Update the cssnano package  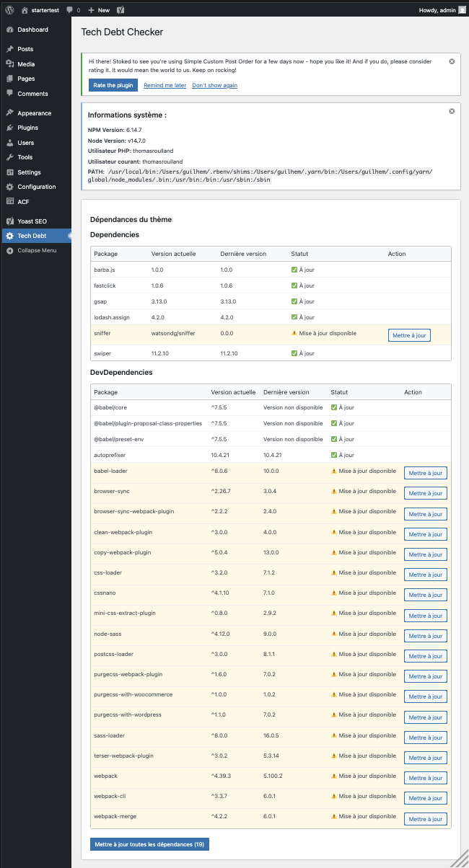(425, 595)
